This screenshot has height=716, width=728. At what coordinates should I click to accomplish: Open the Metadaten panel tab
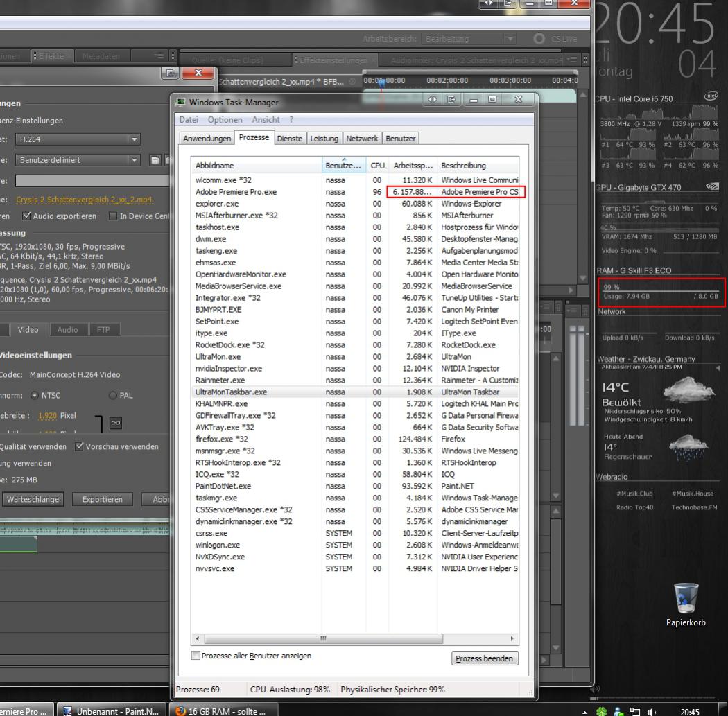click(x=101, y=56)
